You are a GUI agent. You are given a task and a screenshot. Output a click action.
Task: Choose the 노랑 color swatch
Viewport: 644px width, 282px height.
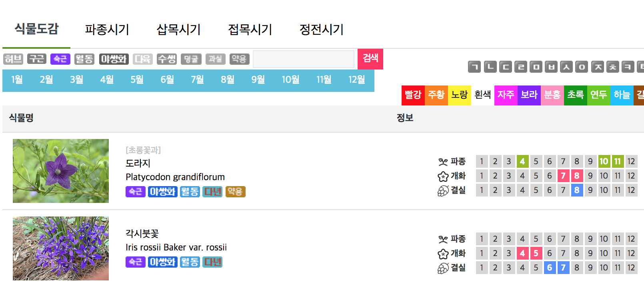459,95
